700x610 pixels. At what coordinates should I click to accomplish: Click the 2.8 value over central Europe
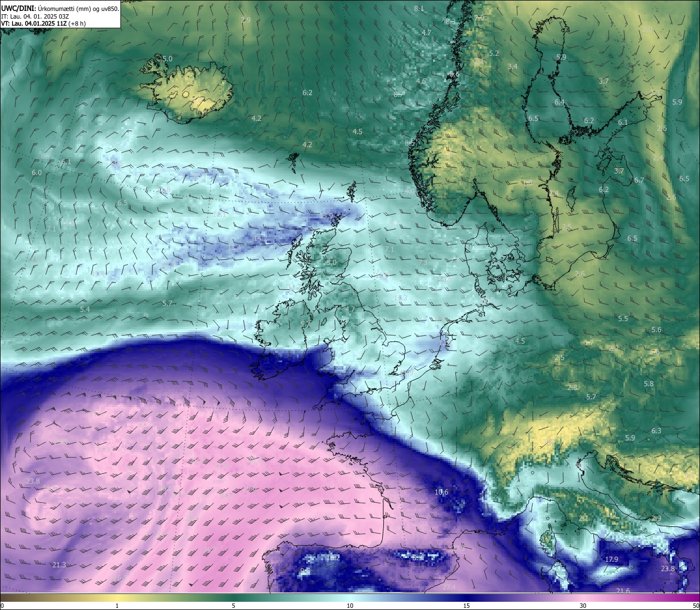coord(572,387)
